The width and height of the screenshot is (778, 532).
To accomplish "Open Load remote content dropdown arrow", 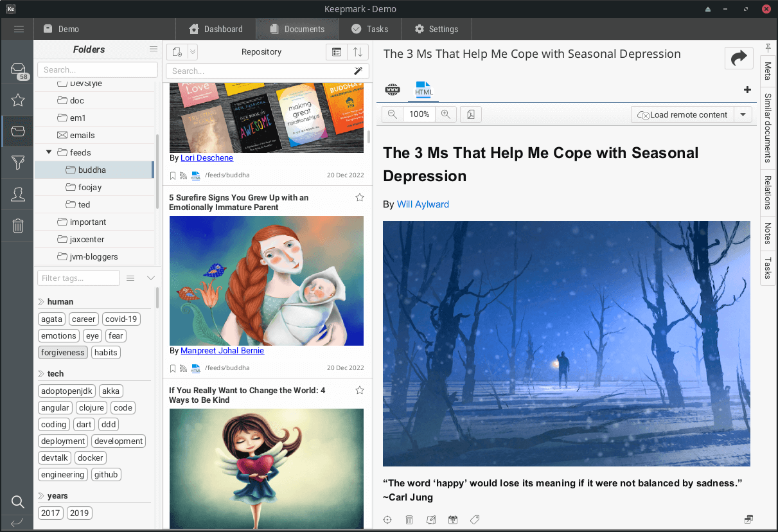I will point(743,114).
